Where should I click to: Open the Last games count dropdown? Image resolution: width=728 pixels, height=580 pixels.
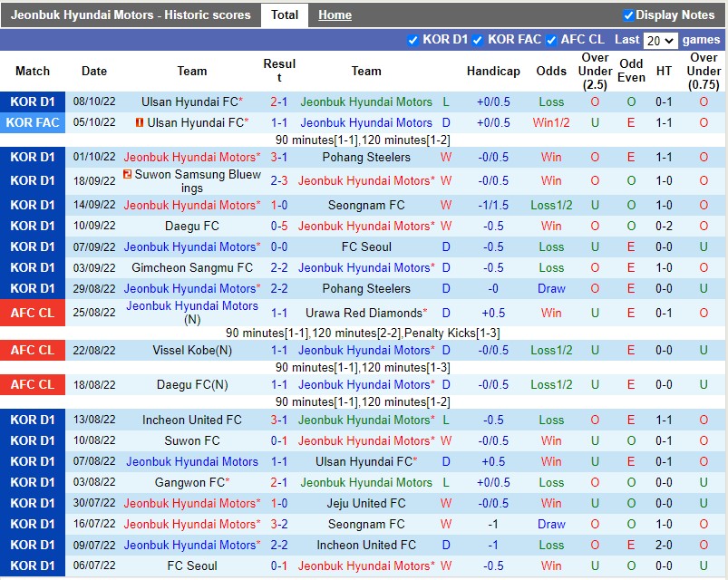point(661,40)
